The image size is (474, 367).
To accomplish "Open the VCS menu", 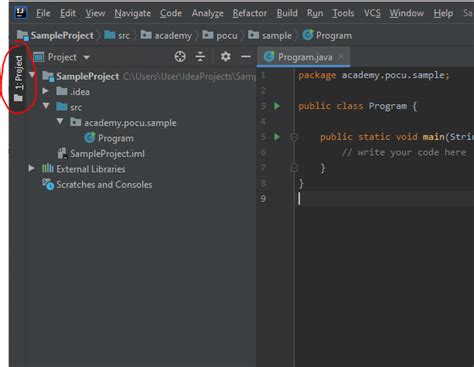I will point(372,13).
